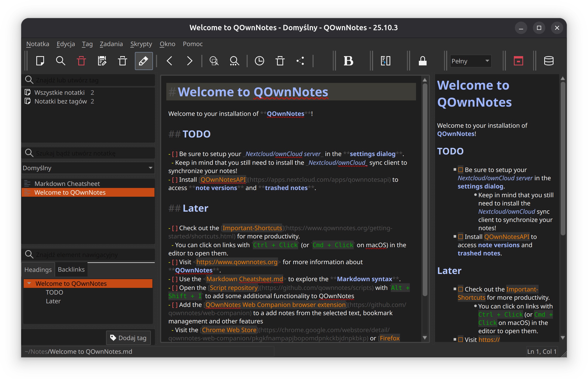Select the TODO heading in navigation

(54, 292)
